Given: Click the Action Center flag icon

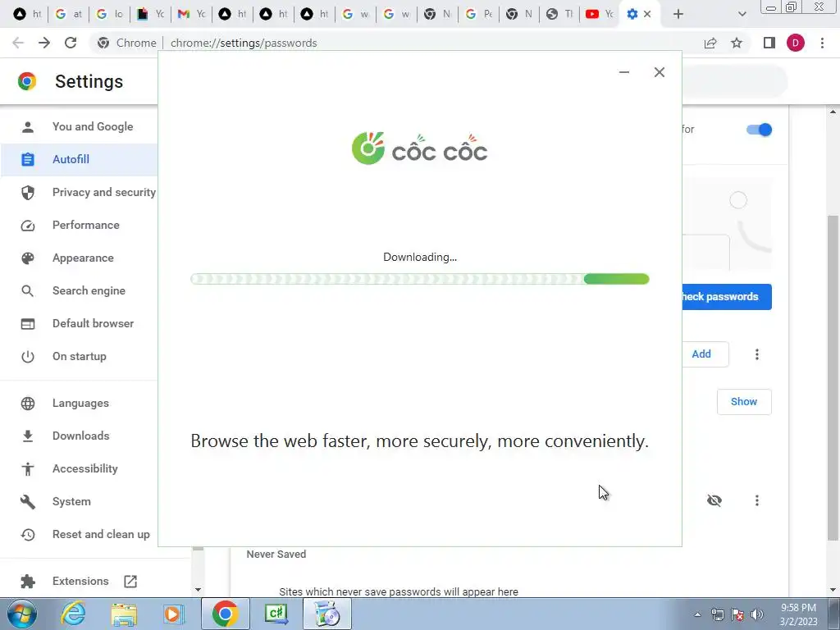Looking at the screenshot, I should 737,614.
